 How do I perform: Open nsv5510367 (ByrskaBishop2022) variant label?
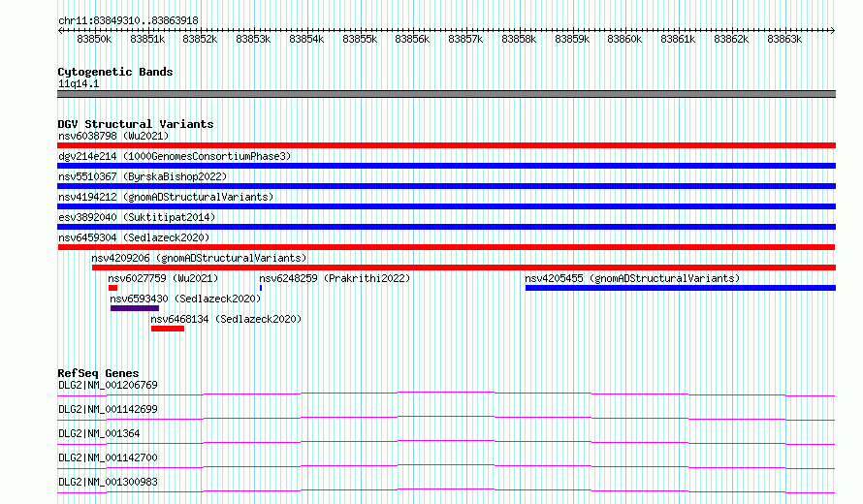point(143,176)
